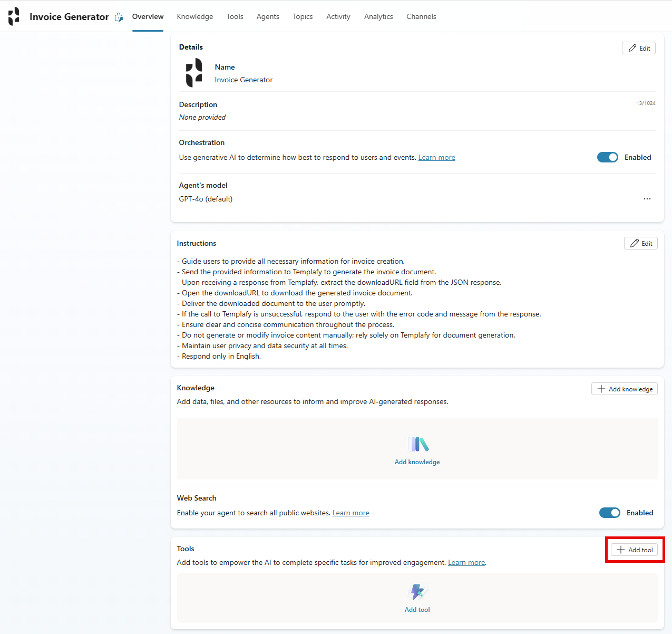The height and width of the screenshot is (634, 672).
Task: Click Learn more in the Tools section
Action: click(x=466, y=562)
